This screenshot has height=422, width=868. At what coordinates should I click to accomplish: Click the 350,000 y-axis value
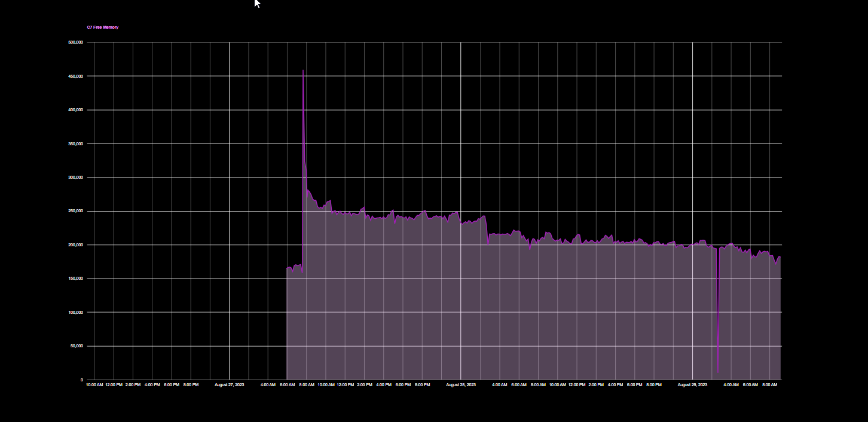point(76,144)
